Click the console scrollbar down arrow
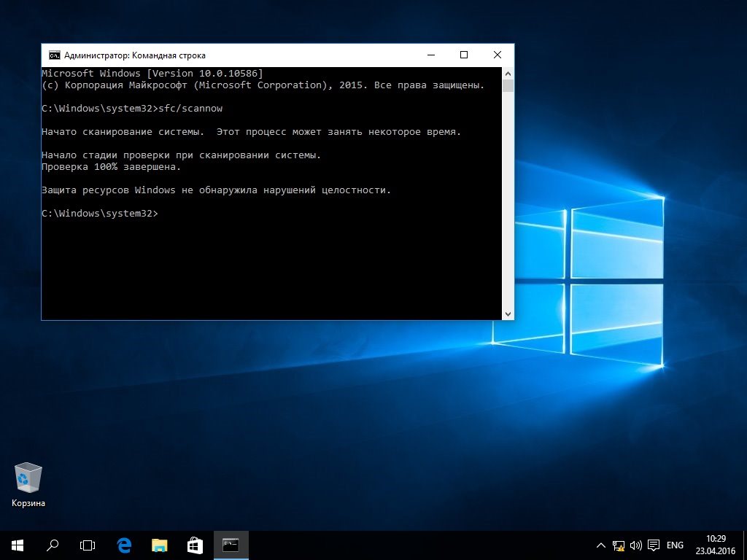This screenshot has height=560, width=747. pos(508,314)
